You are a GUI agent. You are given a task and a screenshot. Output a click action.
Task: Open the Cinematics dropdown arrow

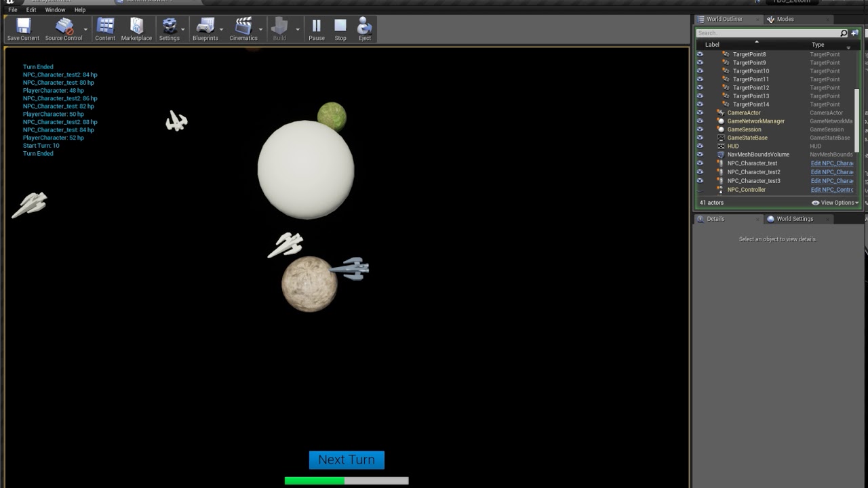coord(261,30)
